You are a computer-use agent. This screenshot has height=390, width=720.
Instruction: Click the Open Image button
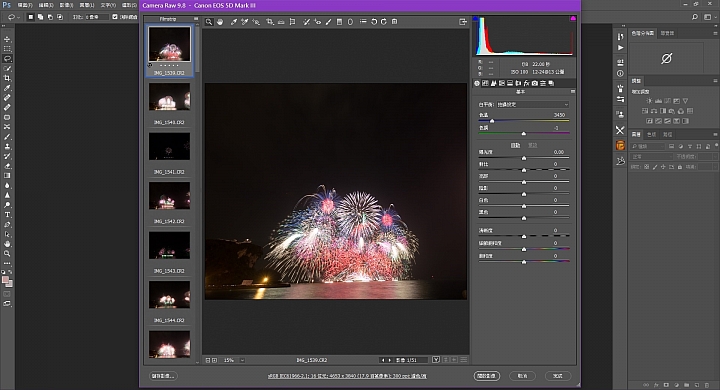(487, 376)
